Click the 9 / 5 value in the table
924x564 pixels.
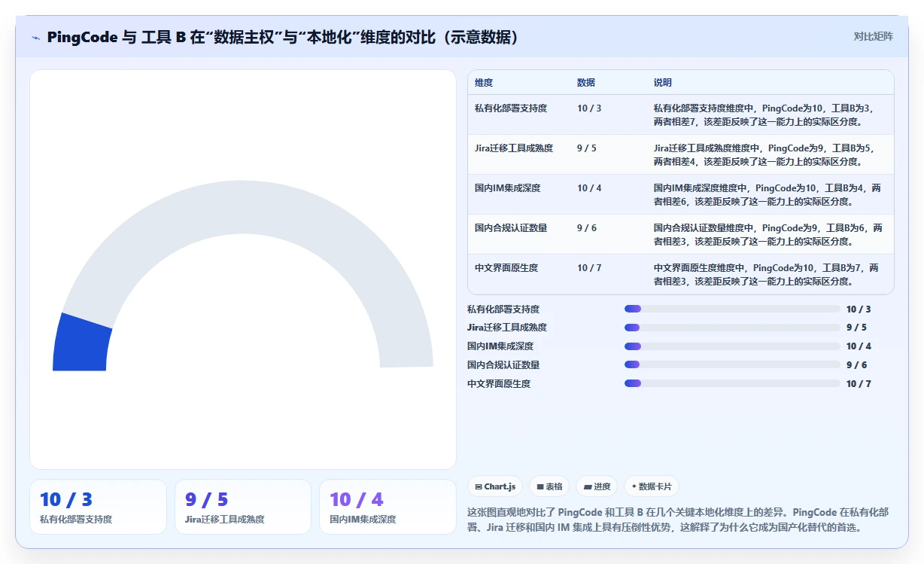coord(587,148)
